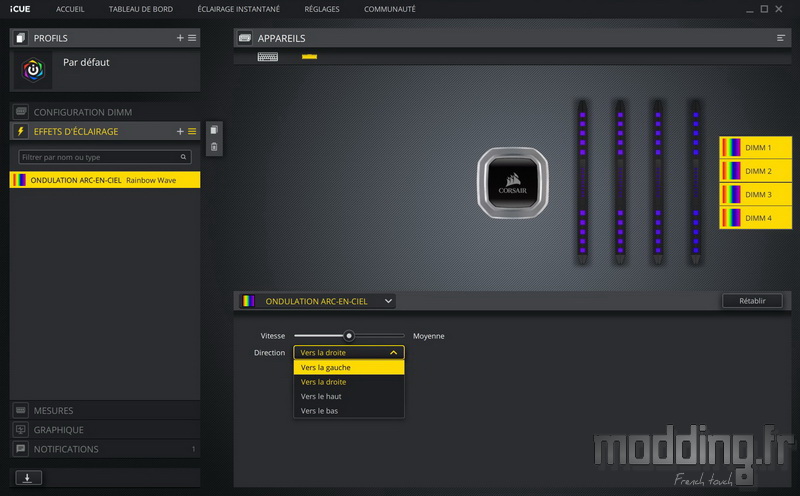Viewport: 800px width, 496px height.
Task: Choose Vers la droite option in list
Action: tap(349, 382)
